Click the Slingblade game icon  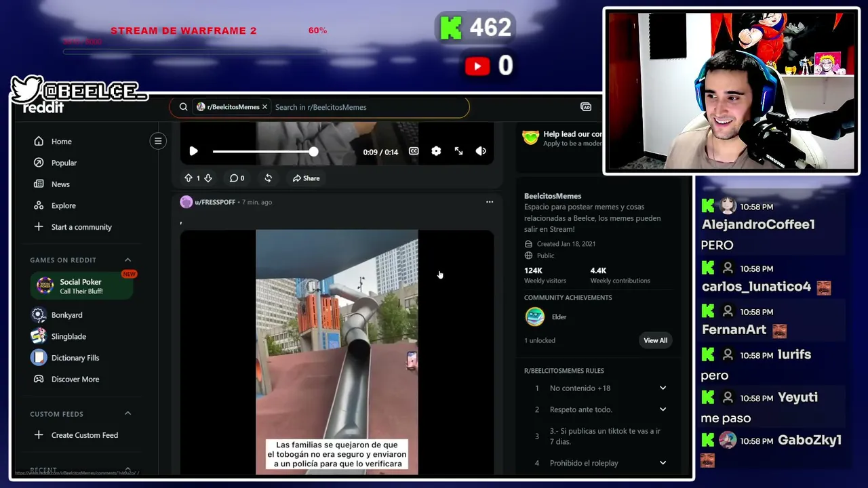tap(39, 336)
